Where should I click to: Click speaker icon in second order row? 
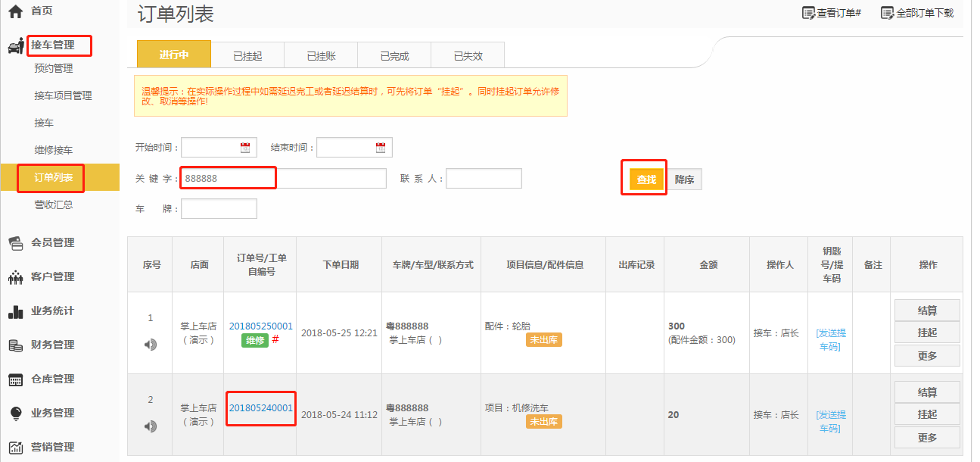pos(151,426)
